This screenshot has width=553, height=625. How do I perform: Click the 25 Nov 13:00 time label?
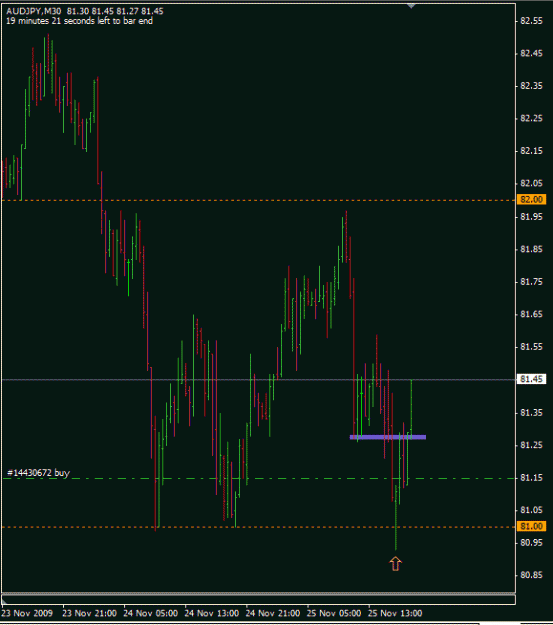tap(395, 613)
